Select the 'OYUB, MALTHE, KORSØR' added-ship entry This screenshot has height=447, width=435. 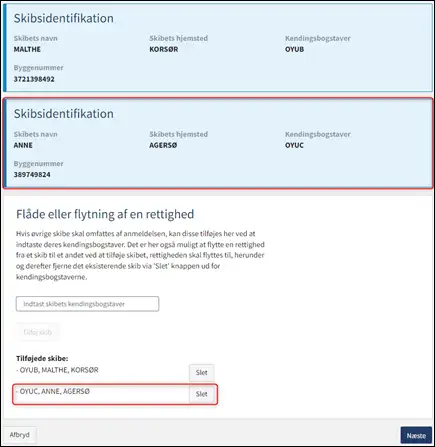pyautogui.click(x=57, y=370)
